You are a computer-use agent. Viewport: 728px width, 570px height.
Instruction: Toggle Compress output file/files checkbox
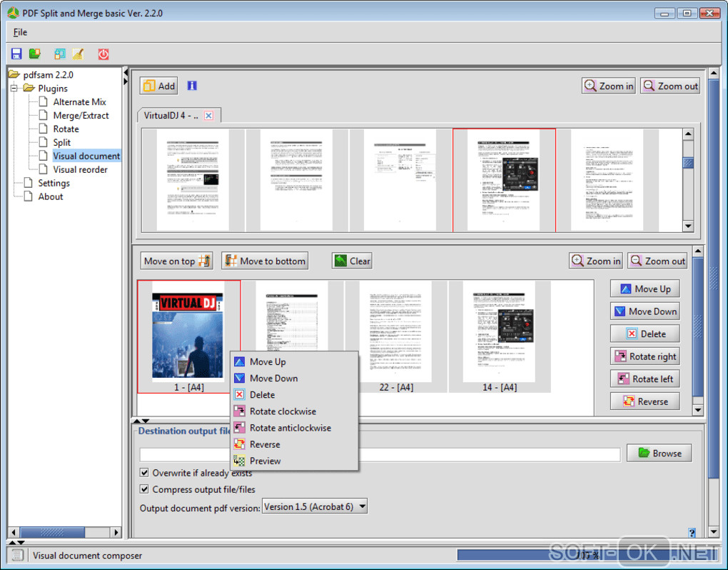point(144,489)
